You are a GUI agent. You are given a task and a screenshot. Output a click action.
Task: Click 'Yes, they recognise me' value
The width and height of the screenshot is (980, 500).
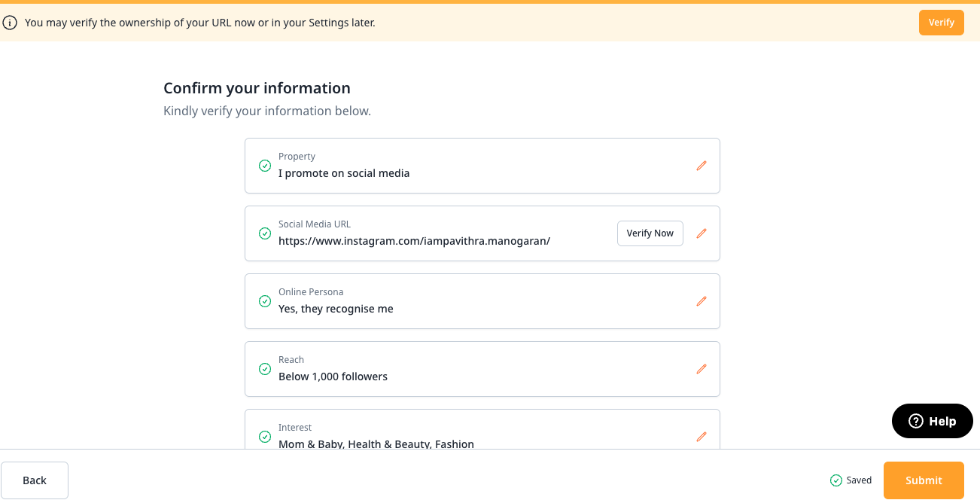[x=336, y=309]
